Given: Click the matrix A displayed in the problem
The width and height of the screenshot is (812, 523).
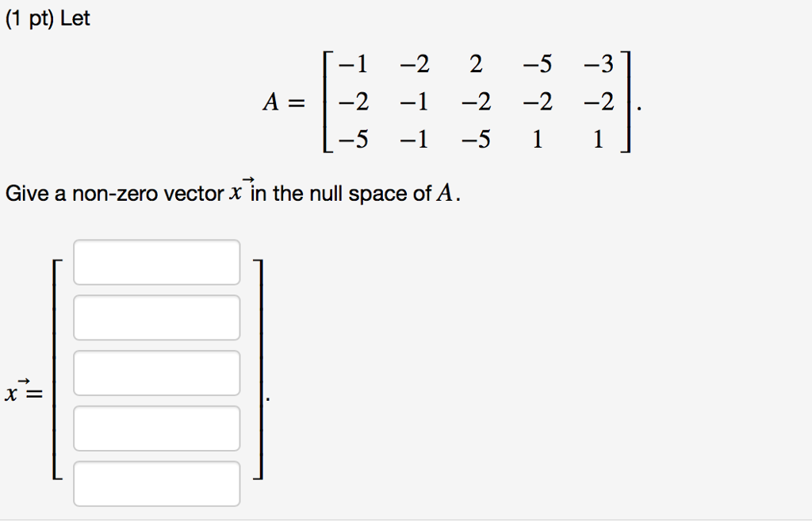Looking at the screenshot, I should point(476,102).
